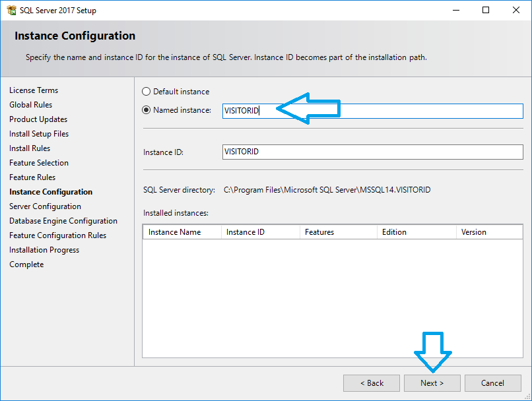The width and height of the screenshot is (532, 401).
Task: Click the Features column header
Action: click(337, 232)
